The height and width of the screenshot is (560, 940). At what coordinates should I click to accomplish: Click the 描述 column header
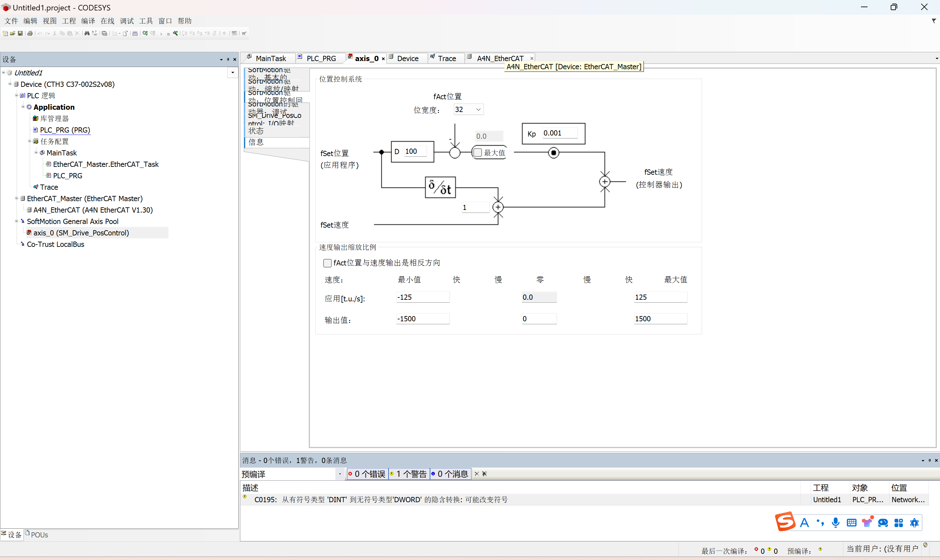click(x=520, y=488)
